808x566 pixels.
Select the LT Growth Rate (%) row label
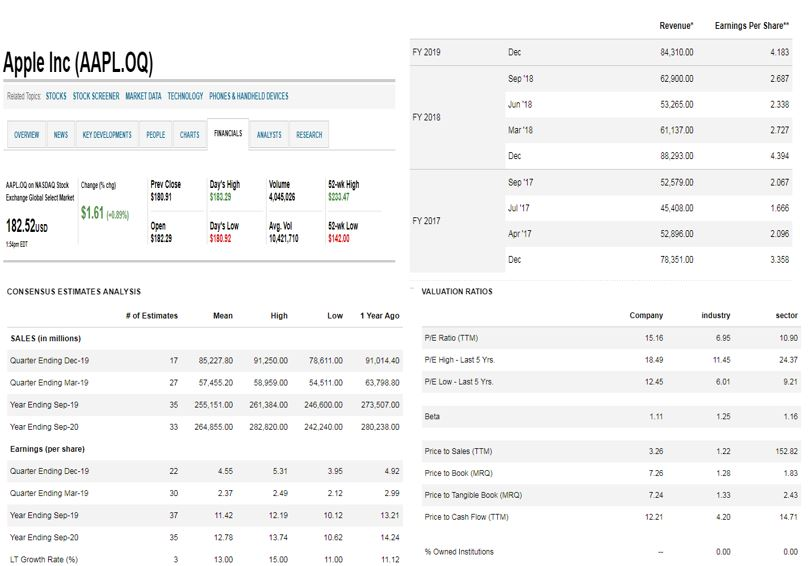(44, 559)
